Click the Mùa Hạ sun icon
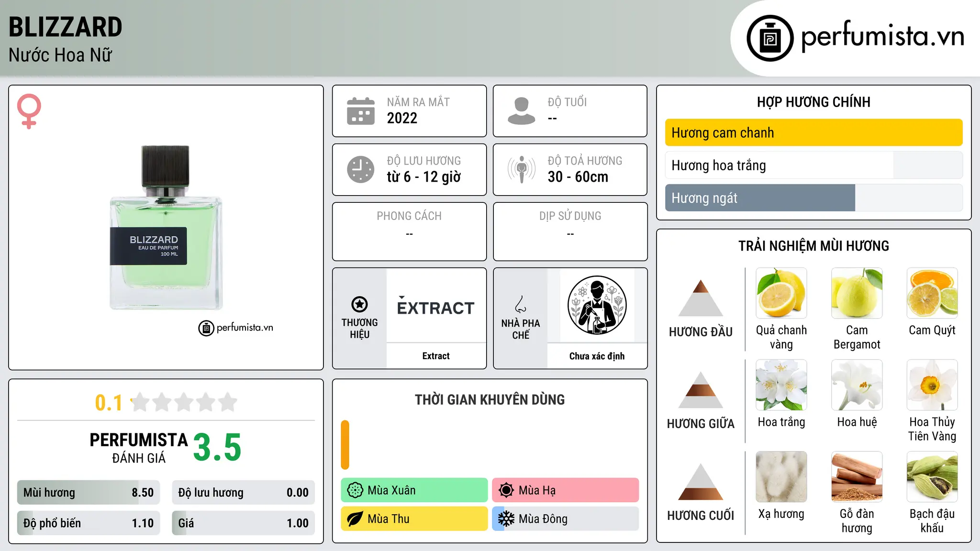 [506, 490]
